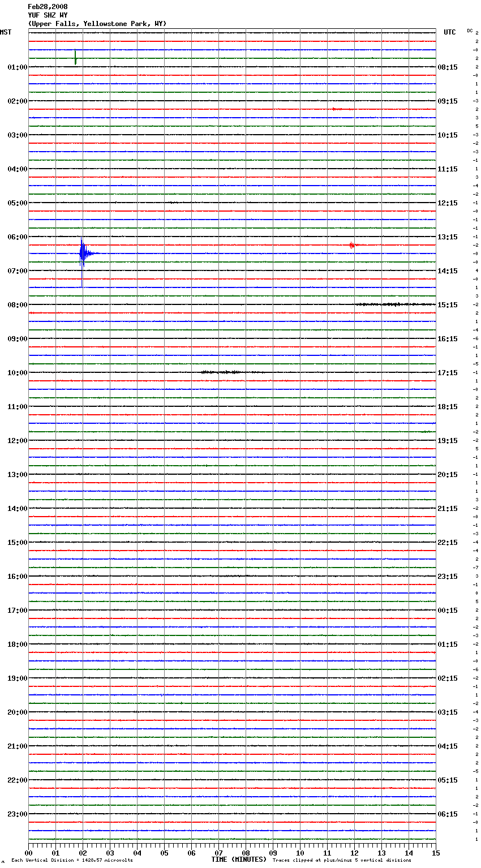Select the 18:00 MST time label
481x868 pixels.
point(17,644)
